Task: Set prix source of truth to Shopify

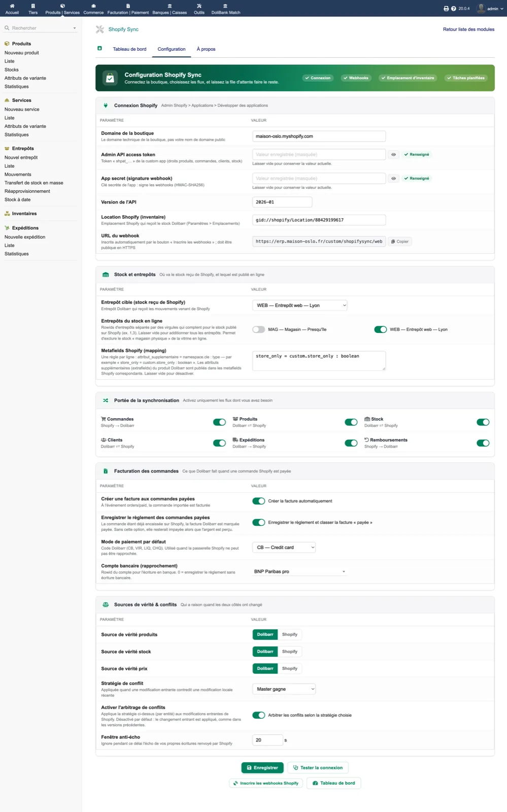Action: click(x=290, y=668)
